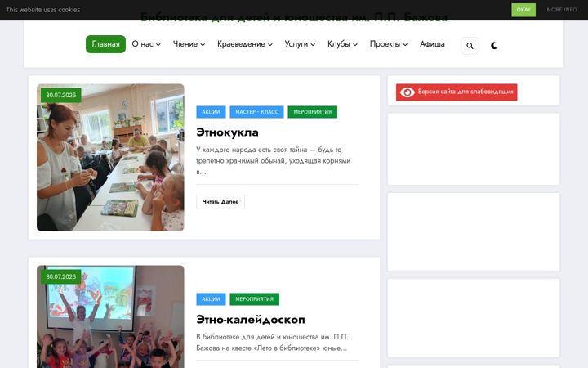Accept cookies with the OKAY button

523,10
